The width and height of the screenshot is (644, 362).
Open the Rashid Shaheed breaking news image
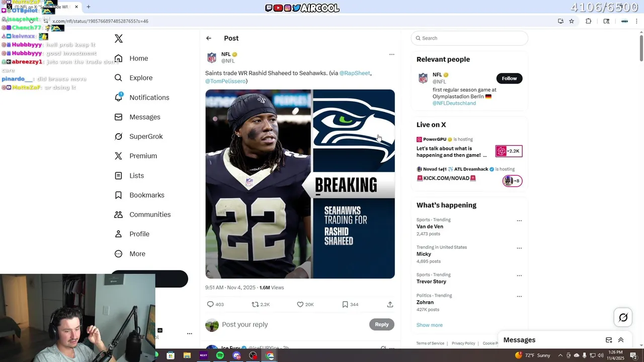tap(300, 184)
